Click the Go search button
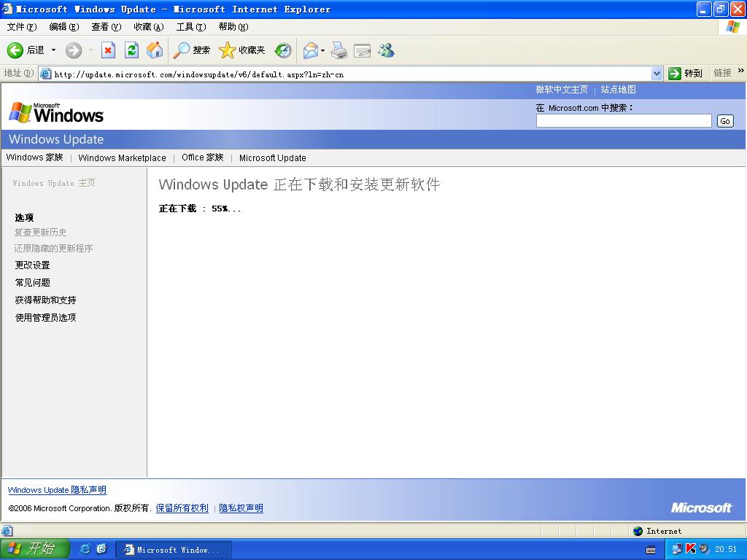The image size is (747, 560). 725,121
